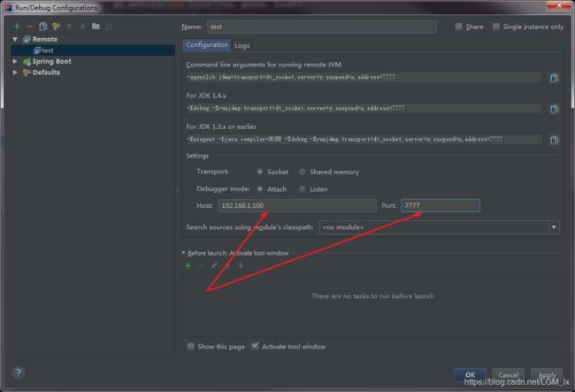Switch to the Configuration tab
Image resolution: width=575 pixels, height=392 pixels.
207,45
